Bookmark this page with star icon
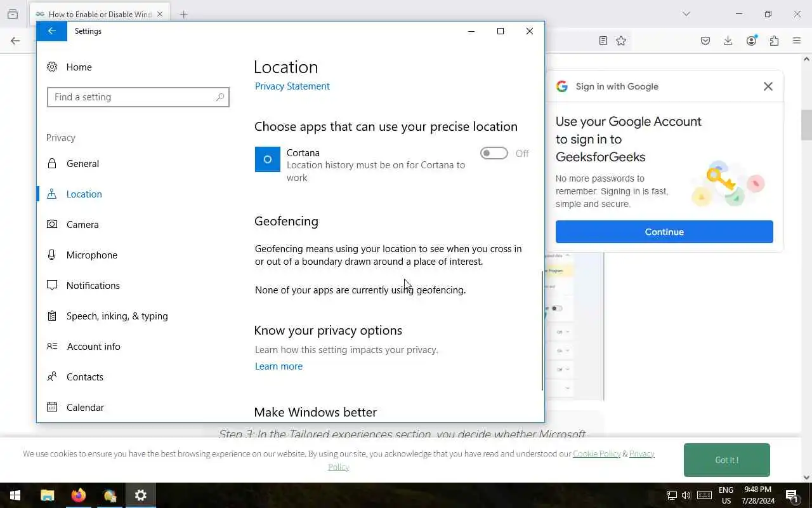 click(x=621, y=41)
